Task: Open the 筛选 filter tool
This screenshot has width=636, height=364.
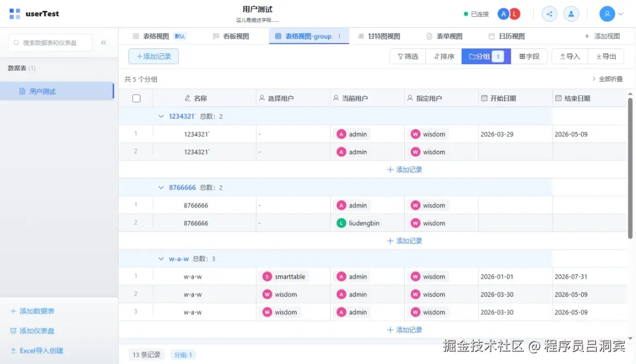Action: coord(407,56)
